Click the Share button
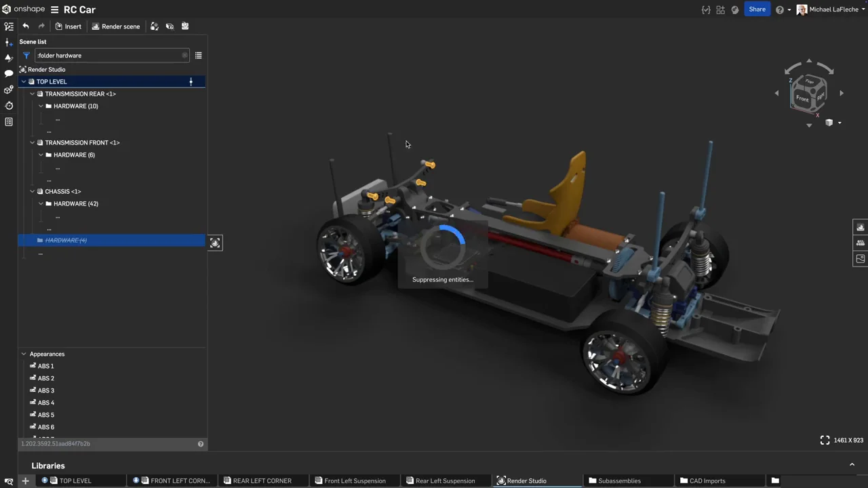Image resolution: width=868 pixels, height=488 pixels. pyautogui.click(x=757, y=9)
